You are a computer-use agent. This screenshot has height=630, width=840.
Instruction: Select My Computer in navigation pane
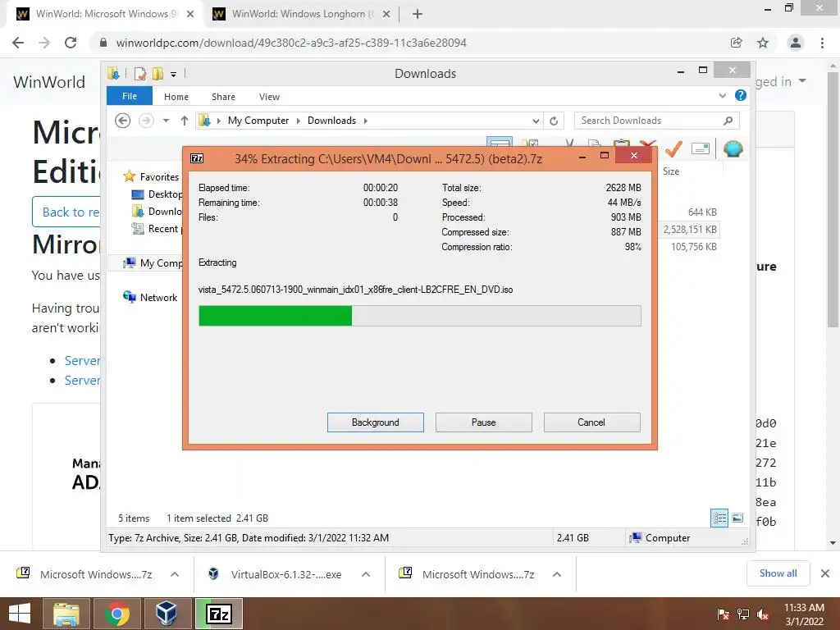pyautogui.click(x=161, y=263)
